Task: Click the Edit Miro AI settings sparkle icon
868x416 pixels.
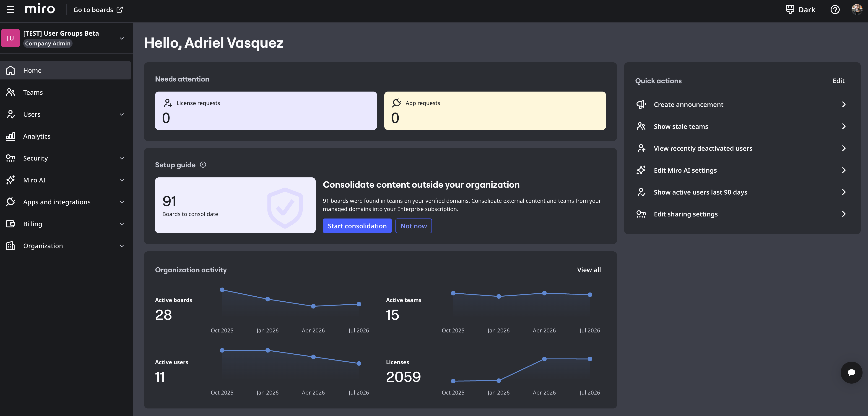Action: point(641,170)
